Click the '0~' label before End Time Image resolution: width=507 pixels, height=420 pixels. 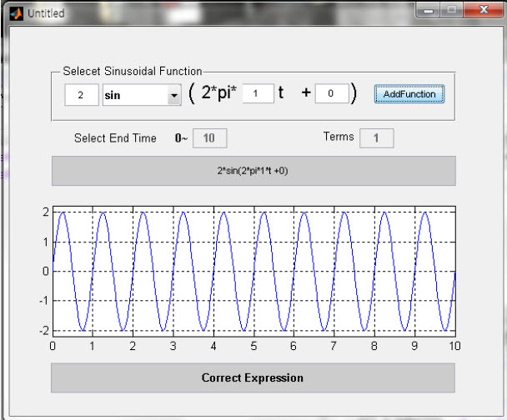coord(181,138)
